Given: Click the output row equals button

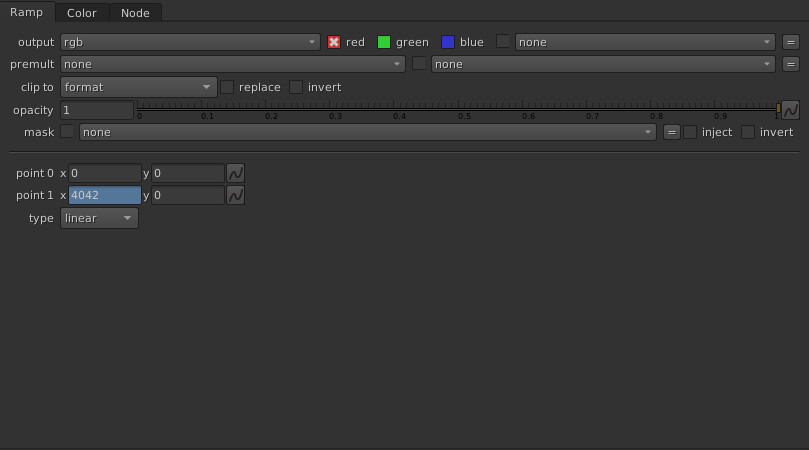Looking at the screenshot, I should 790,42.
